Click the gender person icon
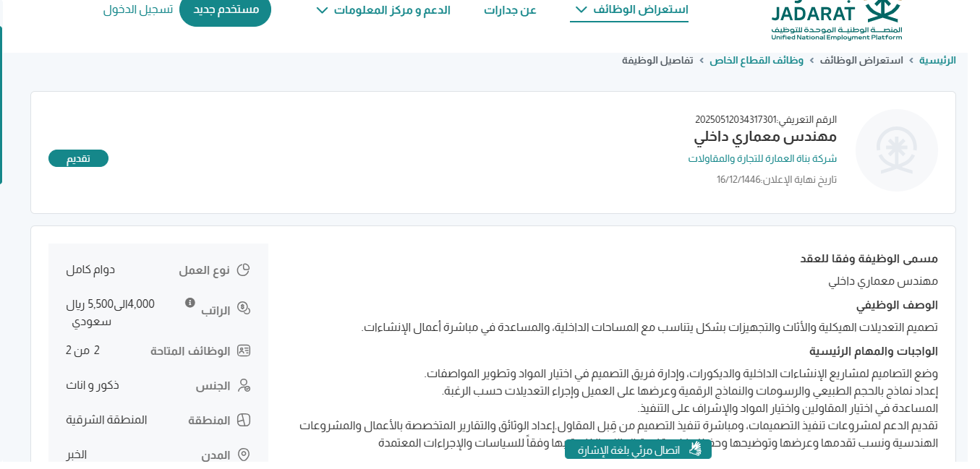Image resolution: width=980 pixels, height=469 pixels. click(244, 386)
